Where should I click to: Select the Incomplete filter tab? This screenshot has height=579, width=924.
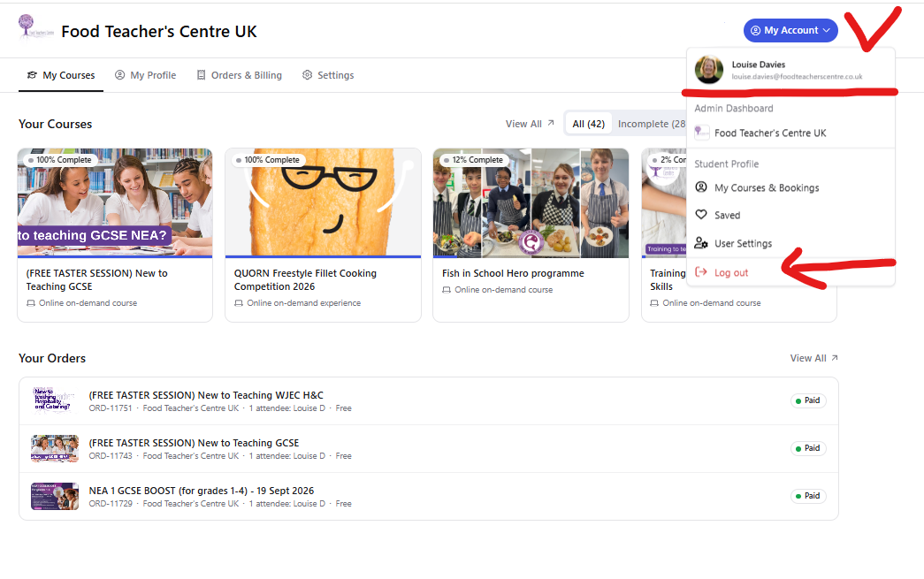651,124
